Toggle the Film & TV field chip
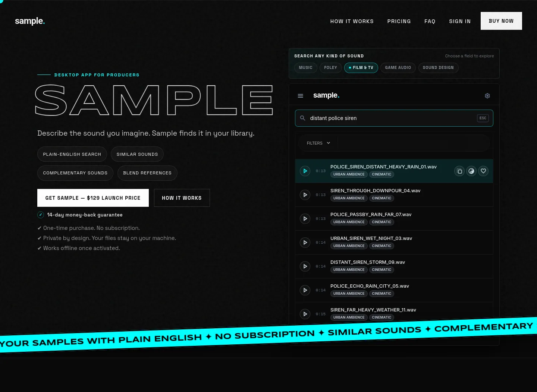The height and width of the screenshot is (392, 537). coord(361,68)
